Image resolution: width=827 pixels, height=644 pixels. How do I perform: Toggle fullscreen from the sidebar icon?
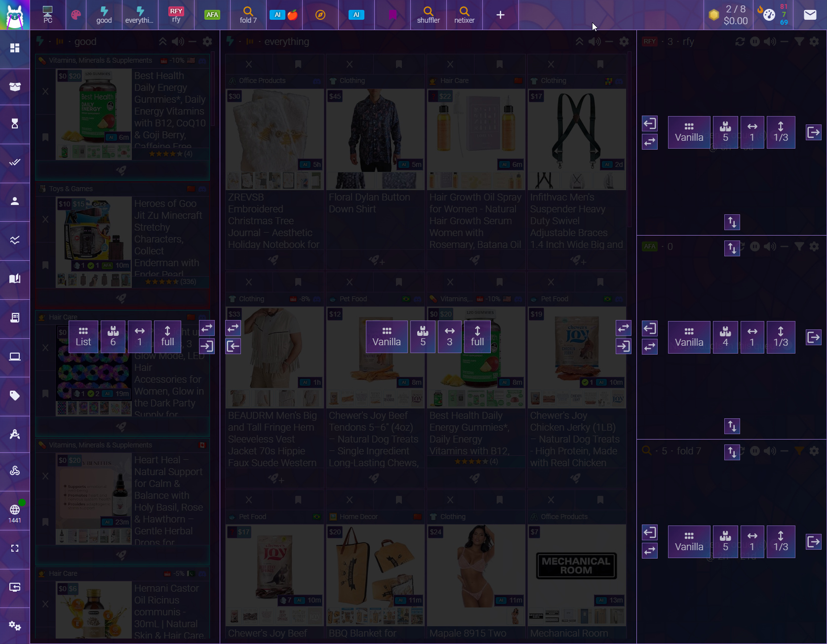(15, 548)
